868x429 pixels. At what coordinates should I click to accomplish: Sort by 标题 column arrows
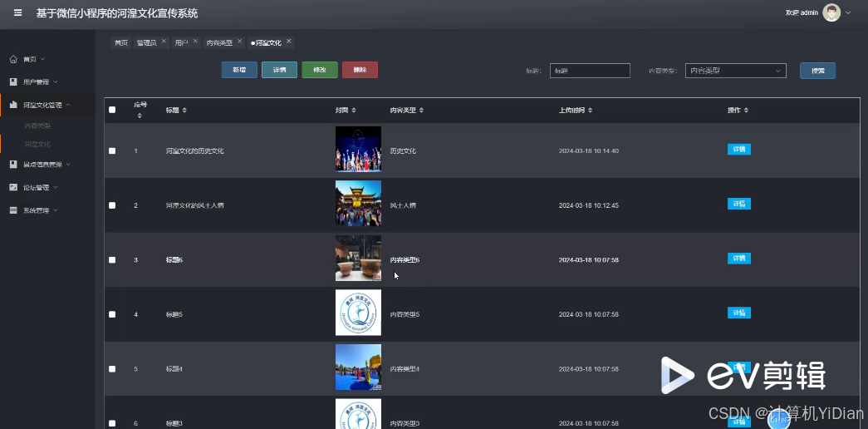pyautogui.click(x=184, y=111)
